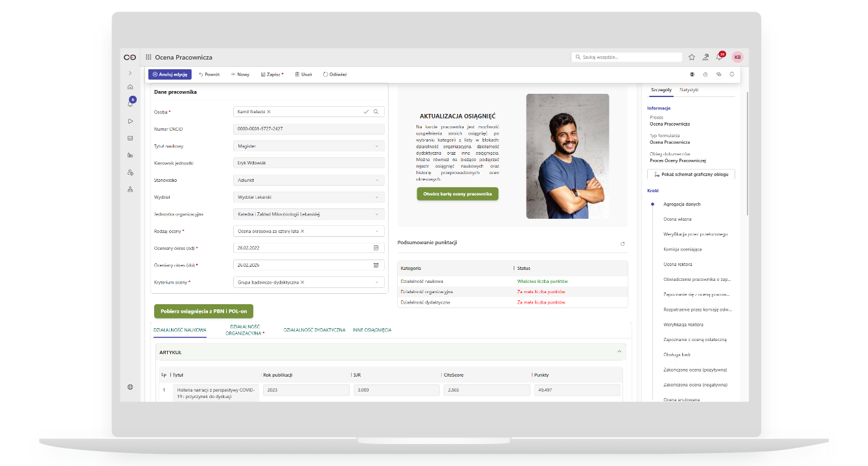Screen dimensions: 868x466
Task: Open sidebar notifications bell with badge
Action: click(x=130, y=104)
